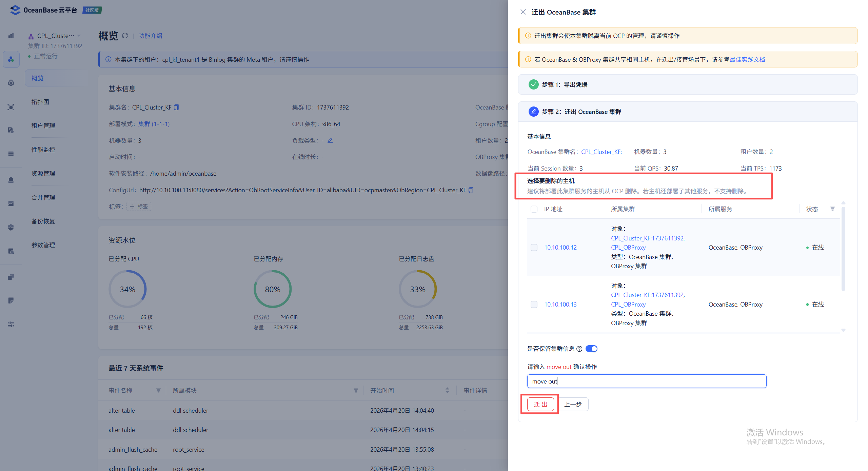Open the 所属模块 filter dropdown
This screenshot has height=471, width=868.
pos(356,391)
